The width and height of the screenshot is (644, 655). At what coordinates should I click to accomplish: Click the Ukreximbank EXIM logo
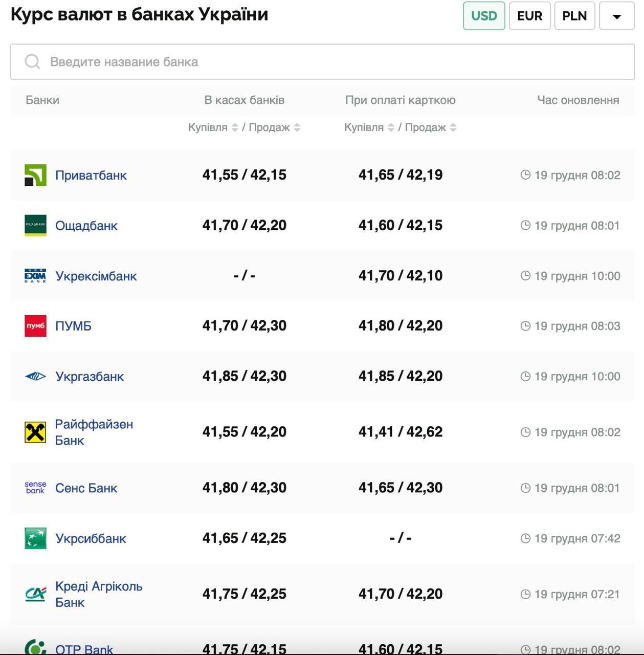point(35,276)
